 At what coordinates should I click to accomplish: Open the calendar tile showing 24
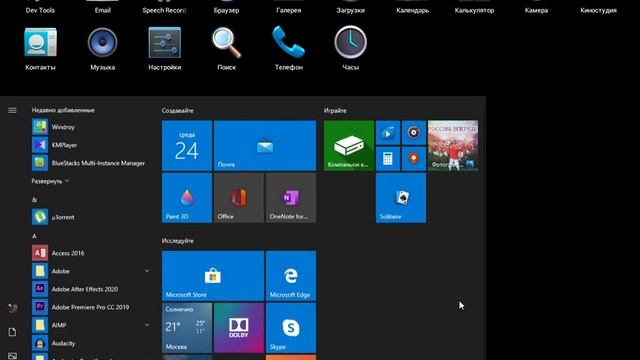click(187, 145)
